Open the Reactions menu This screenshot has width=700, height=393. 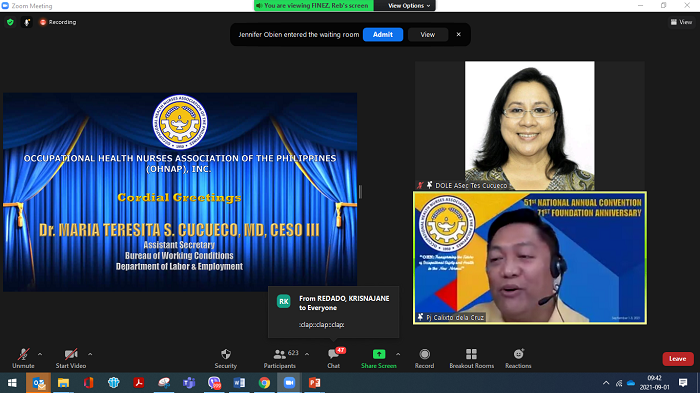pyautogui.click(x=518, y=358)
